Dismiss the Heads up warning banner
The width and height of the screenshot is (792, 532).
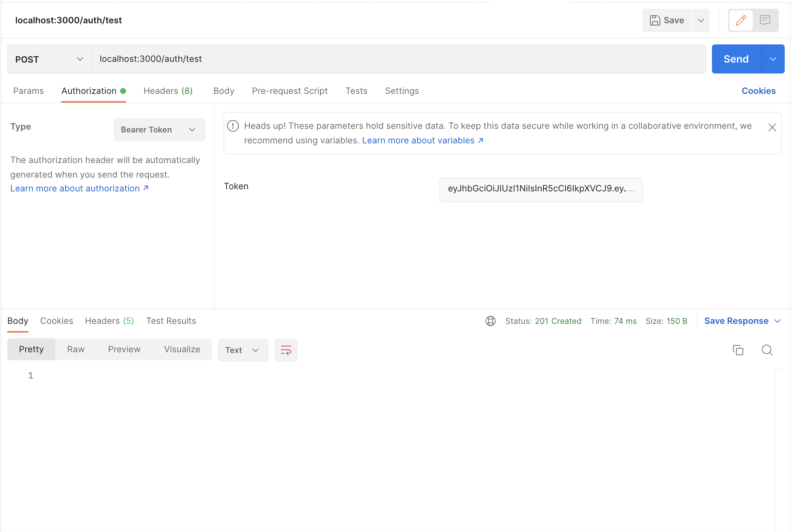(x=772, y=127)
